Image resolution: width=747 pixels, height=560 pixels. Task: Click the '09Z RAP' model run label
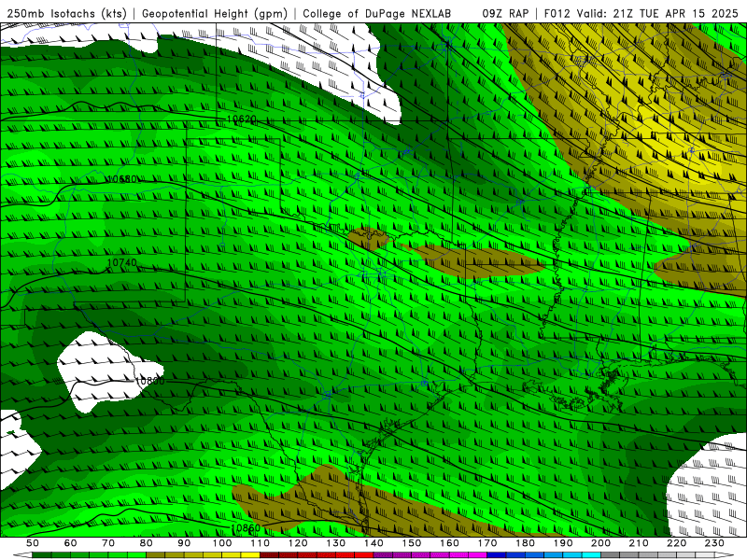(x=505, y=14)
